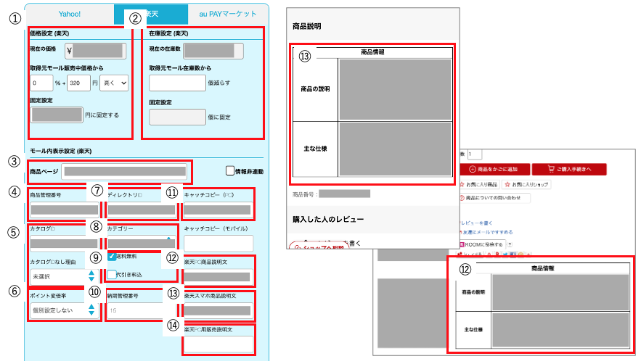Click the お気に入りショップ button
641x364 pixels.
point(526,185)
